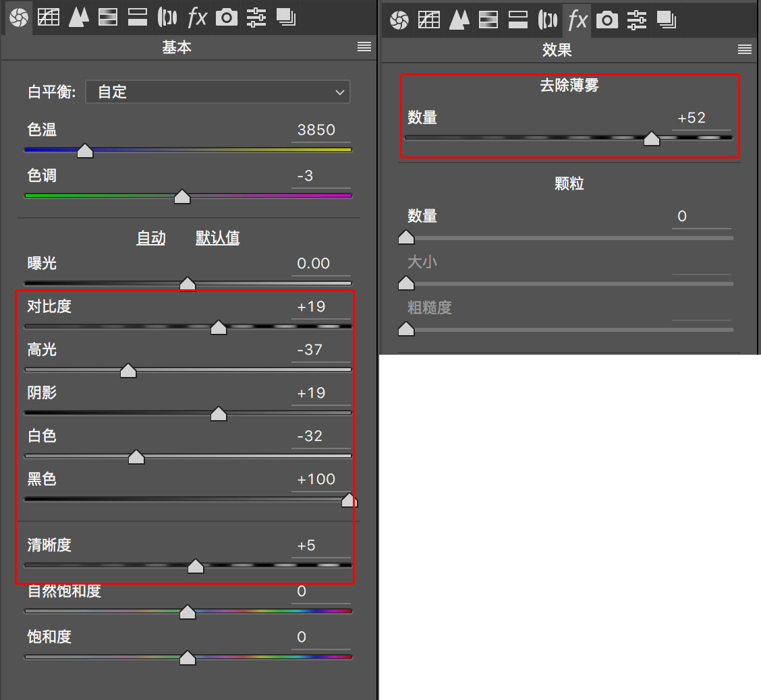Switch to Detail tab in right panel

click(459, 20)
